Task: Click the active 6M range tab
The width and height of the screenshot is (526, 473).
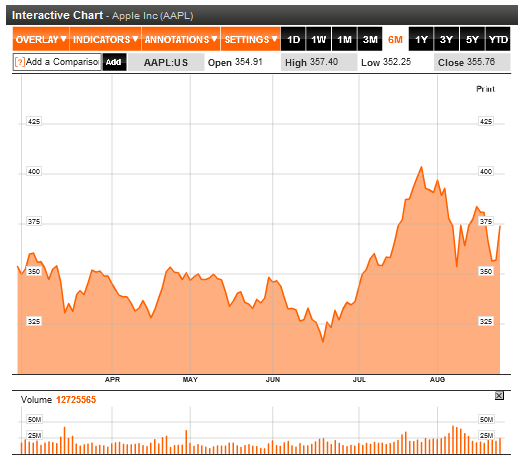Action: pos(395,40)
